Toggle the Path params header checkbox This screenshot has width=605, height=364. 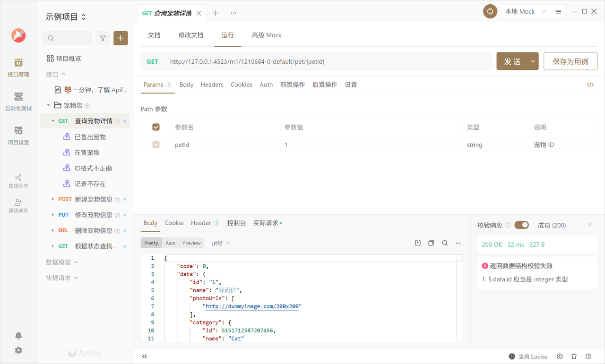156,127
